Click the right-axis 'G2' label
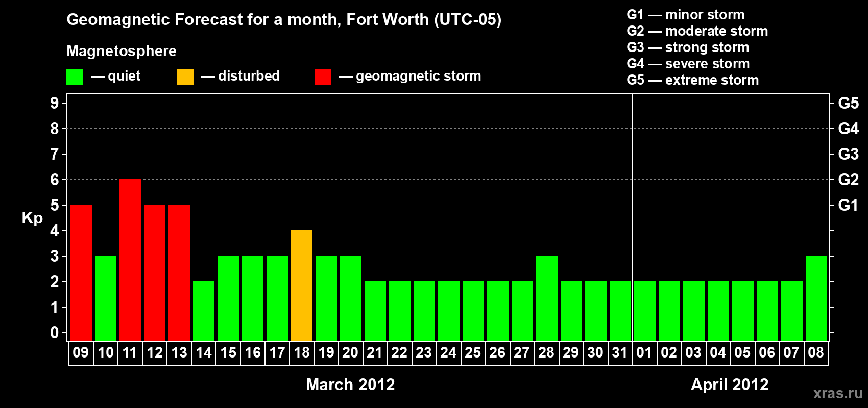This screenshot has height=408, width=868. tap(849, 180)
